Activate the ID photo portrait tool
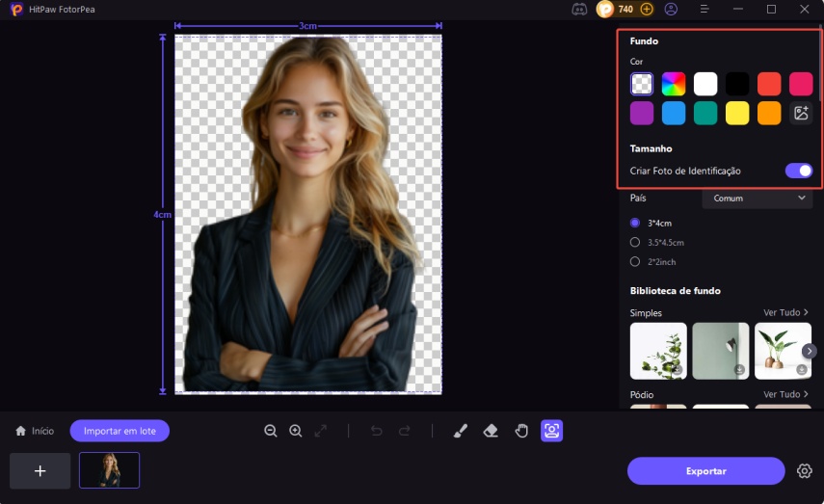This screenshot has width=824, height=504. tap(552, 431)
